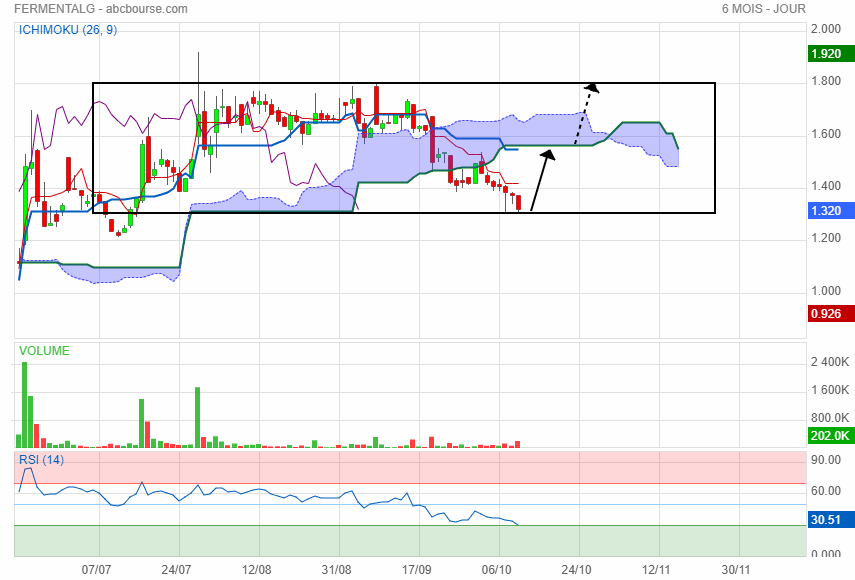855x580 pixels.
Task: Click the 0.000 RSI axis label
Action: click(x=826, y=554)
